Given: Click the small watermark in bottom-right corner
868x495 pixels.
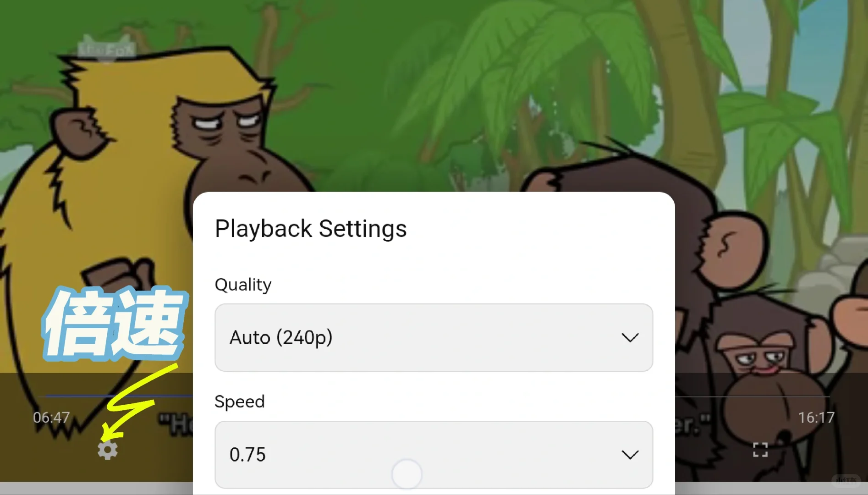Looking at the screenshot, I should point(846,480).
